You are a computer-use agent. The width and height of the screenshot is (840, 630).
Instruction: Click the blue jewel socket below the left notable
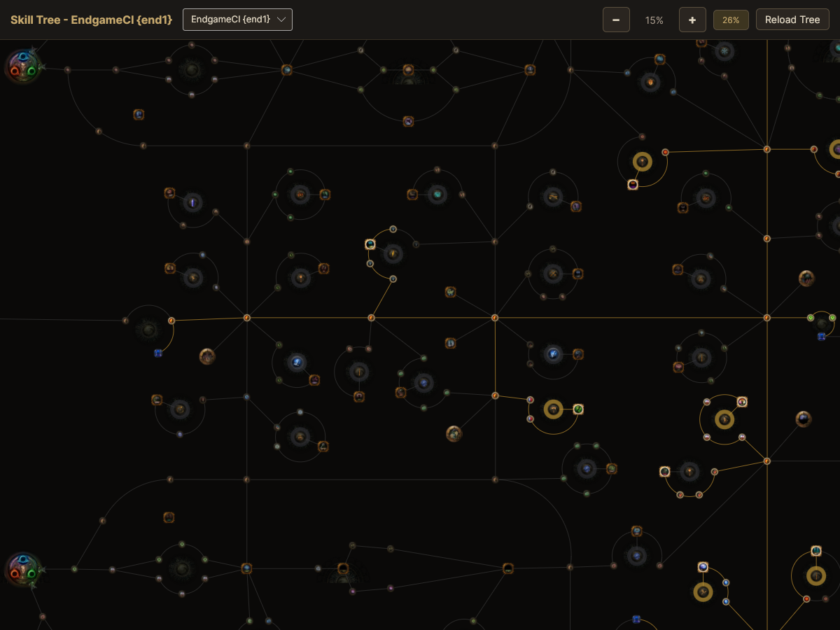(x=157, y=353)
